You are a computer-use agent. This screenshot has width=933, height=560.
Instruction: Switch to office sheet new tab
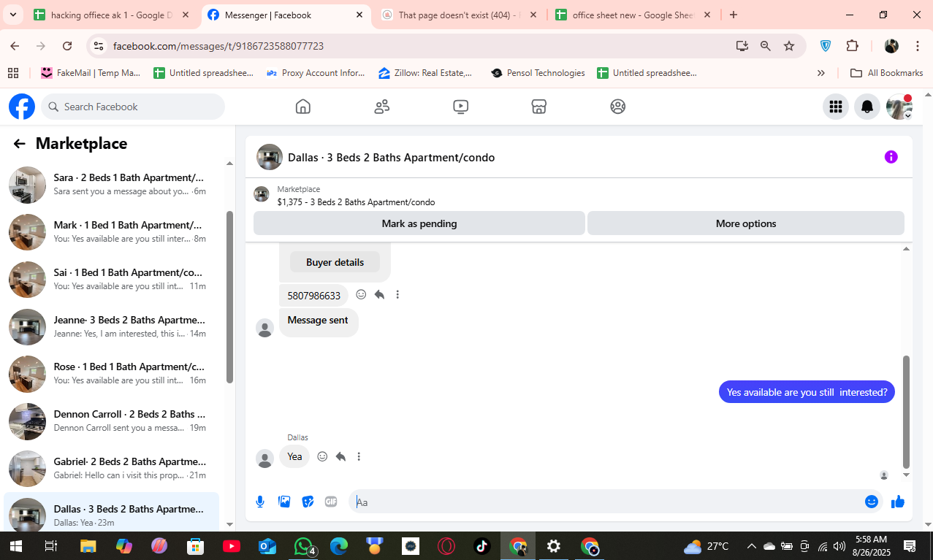click(633, 15)
